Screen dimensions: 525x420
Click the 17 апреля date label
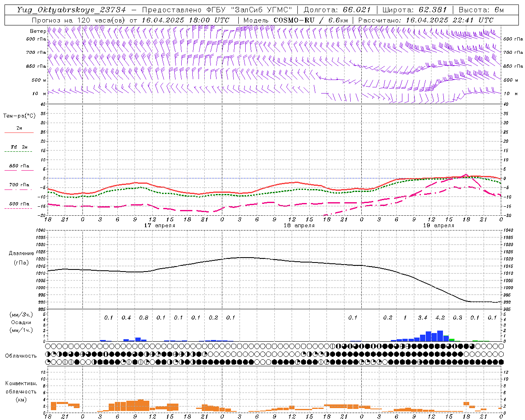[x=160, y=226]
